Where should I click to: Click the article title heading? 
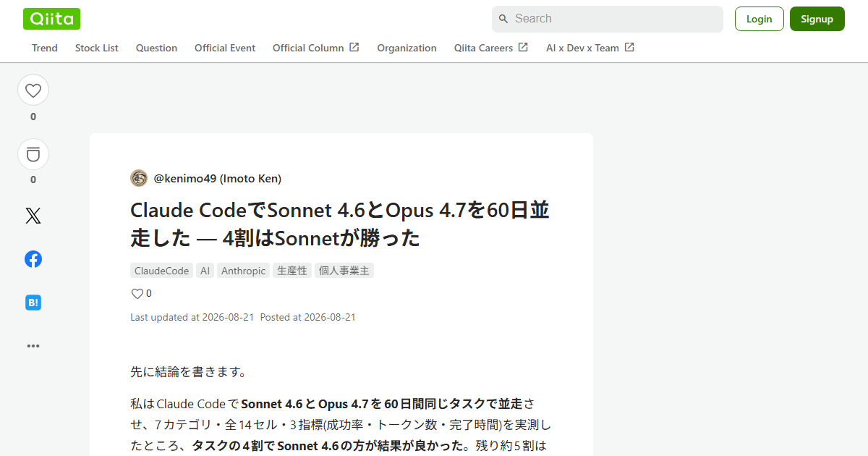pyautogui.click(x=340, y=224)
